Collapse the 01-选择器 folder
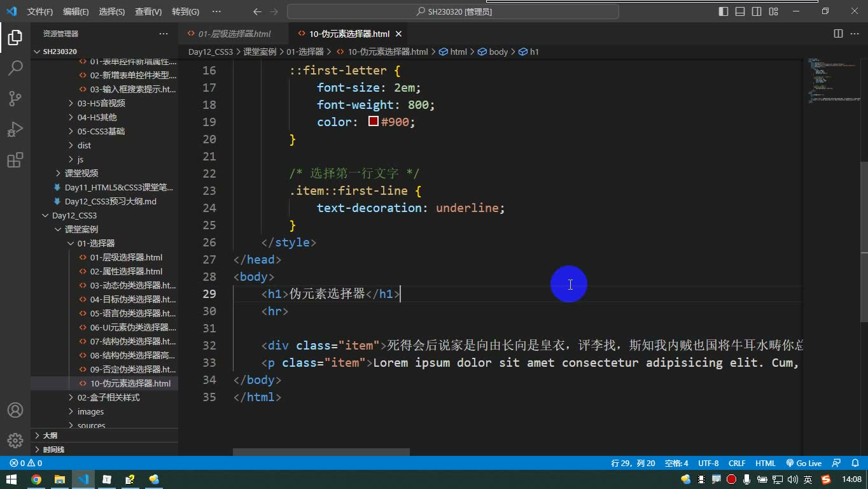Viewport: 868px width, 489px height. coord(95,243)
